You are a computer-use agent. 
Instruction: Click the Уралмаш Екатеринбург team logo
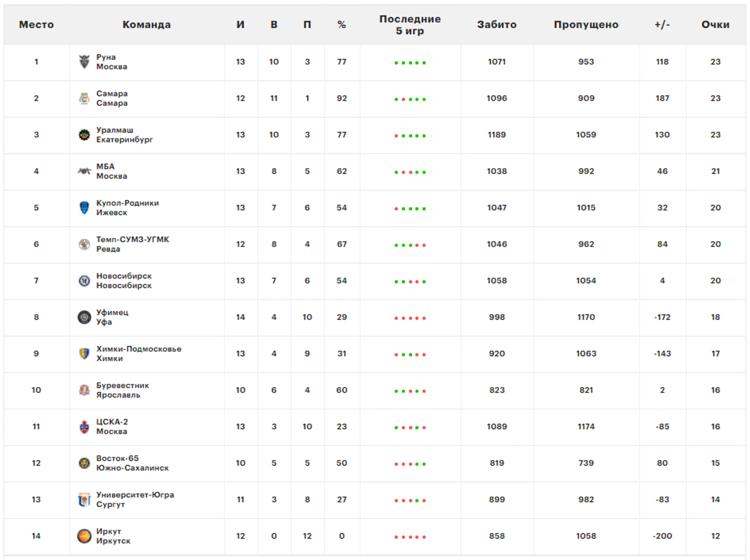(84, 134)
